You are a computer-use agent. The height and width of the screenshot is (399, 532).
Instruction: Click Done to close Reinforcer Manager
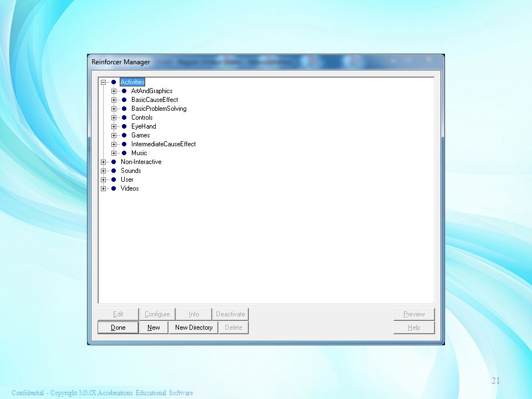pyautogui.click(x=118, y=328)
